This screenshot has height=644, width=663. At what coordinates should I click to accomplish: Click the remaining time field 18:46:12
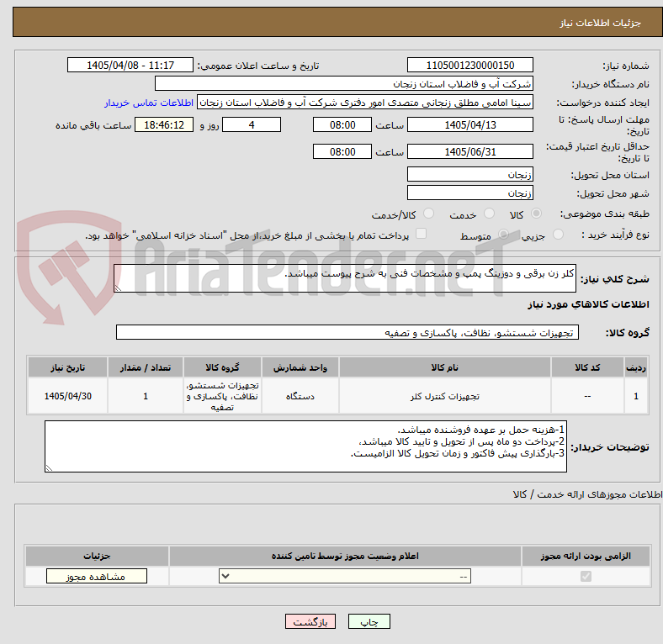coord(164,125)
